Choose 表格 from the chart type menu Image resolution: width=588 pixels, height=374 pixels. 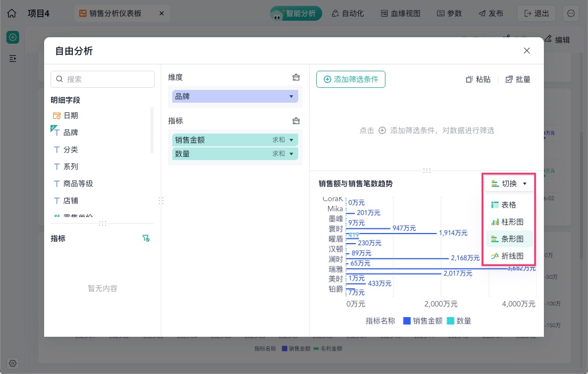pos(509,205)
